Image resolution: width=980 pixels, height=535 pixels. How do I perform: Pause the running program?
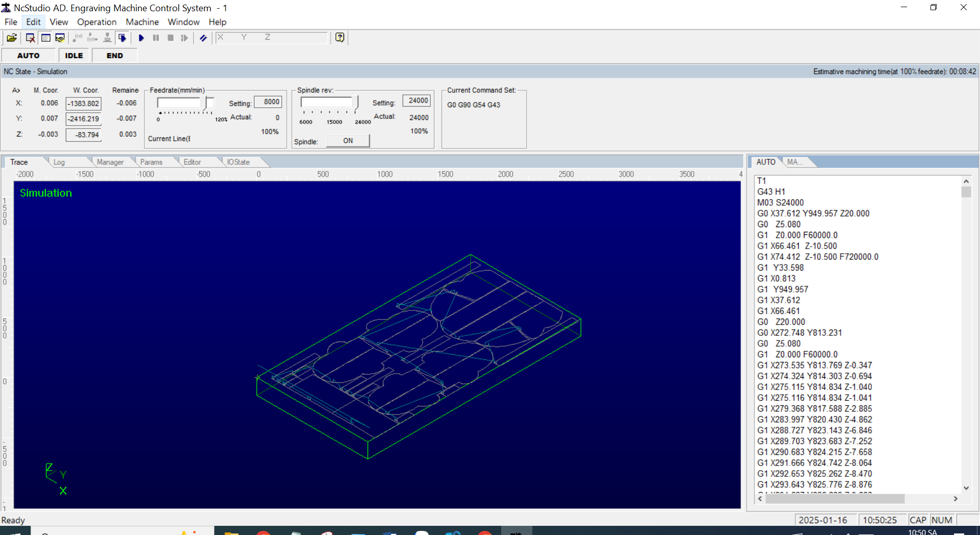coord(156,38)
